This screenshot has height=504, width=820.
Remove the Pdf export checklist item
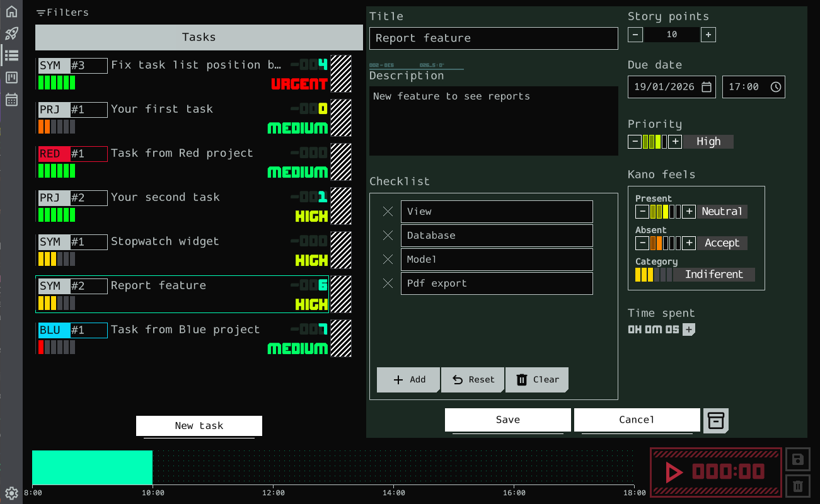pos(388,283)
